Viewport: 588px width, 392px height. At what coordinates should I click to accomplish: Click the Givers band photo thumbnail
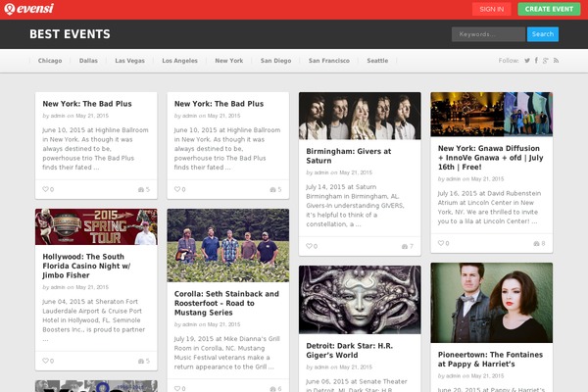[360, 116]
